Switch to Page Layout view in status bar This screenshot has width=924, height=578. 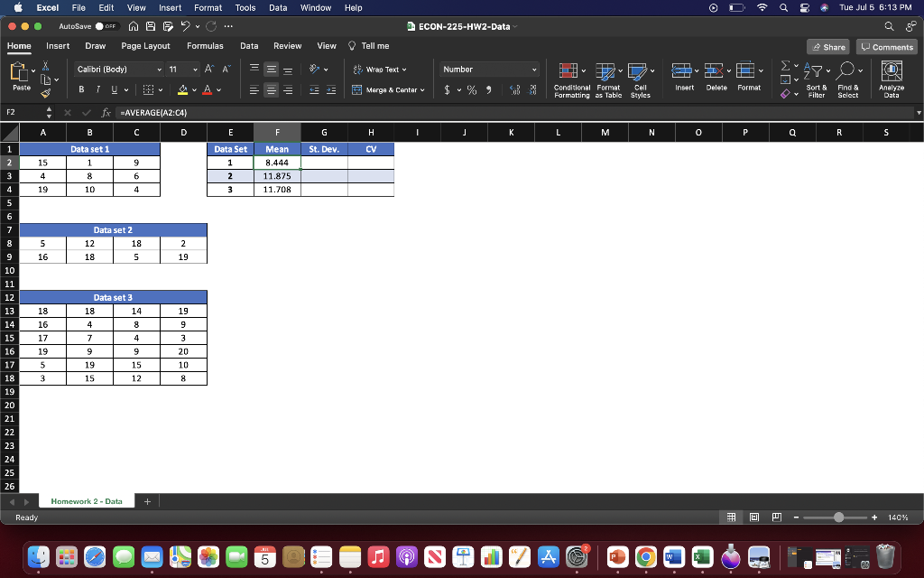coord(754,517)
